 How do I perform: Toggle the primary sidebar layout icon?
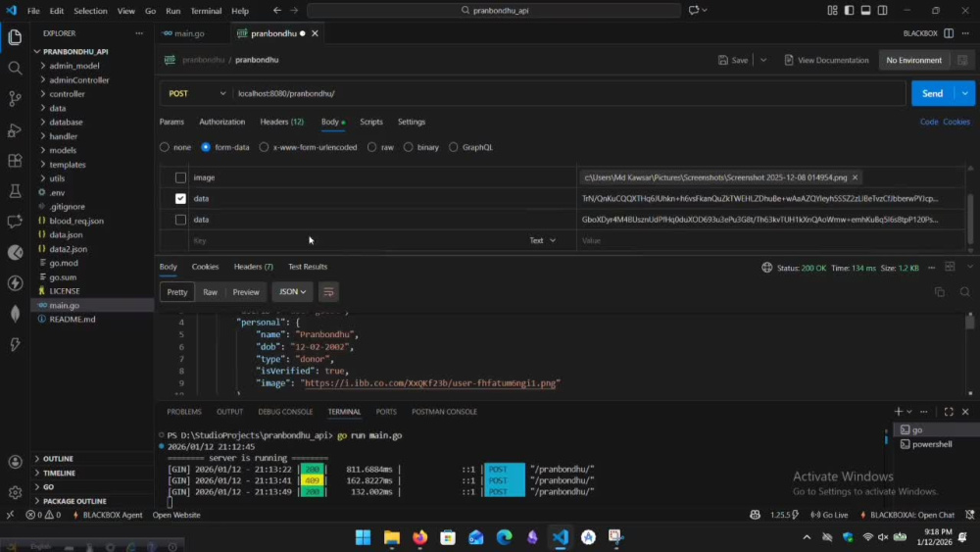849,10
